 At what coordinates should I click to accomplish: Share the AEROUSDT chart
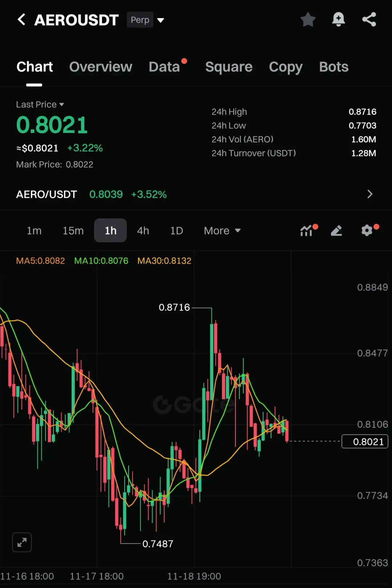(x=369, y=20)
